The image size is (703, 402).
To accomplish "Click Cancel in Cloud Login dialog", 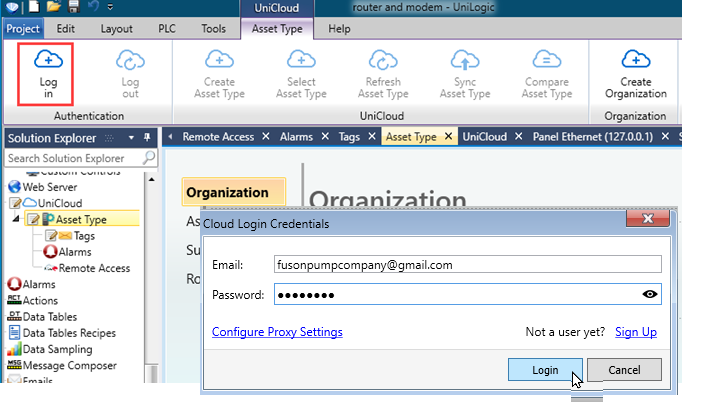I will point(624,370).
